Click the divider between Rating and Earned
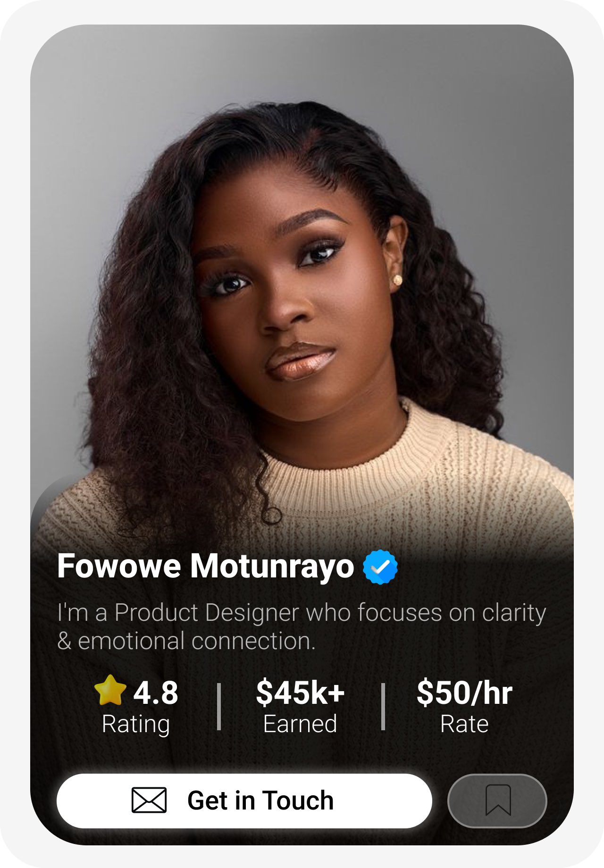The image size is (604, 868). [219, 706]
